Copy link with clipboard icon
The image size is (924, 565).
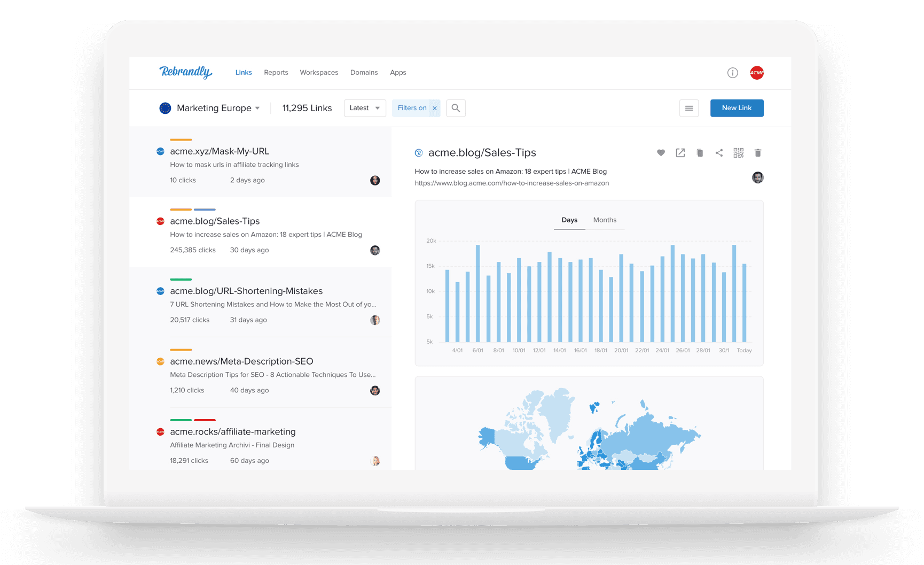(700, 153)
